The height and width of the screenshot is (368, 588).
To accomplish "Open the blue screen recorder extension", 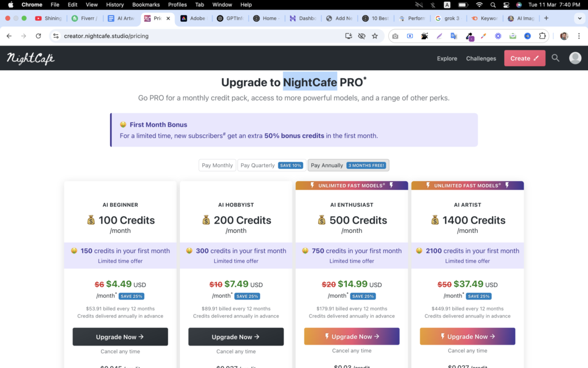I will [410, 36].
